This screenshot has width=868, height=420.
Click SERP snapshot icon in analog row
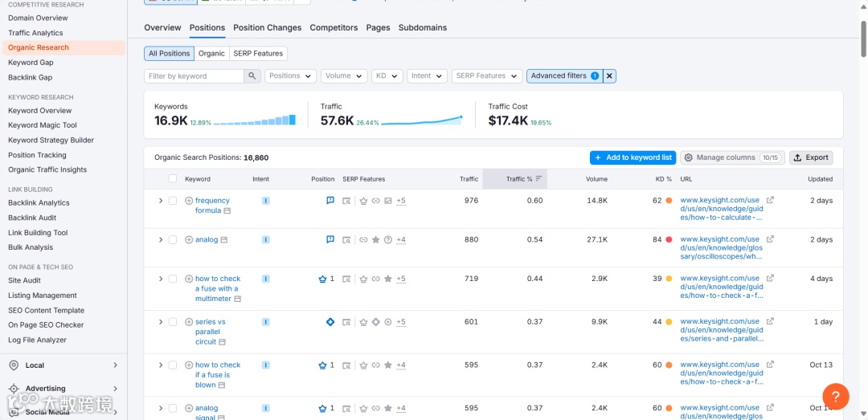click(x=346, y=239)
